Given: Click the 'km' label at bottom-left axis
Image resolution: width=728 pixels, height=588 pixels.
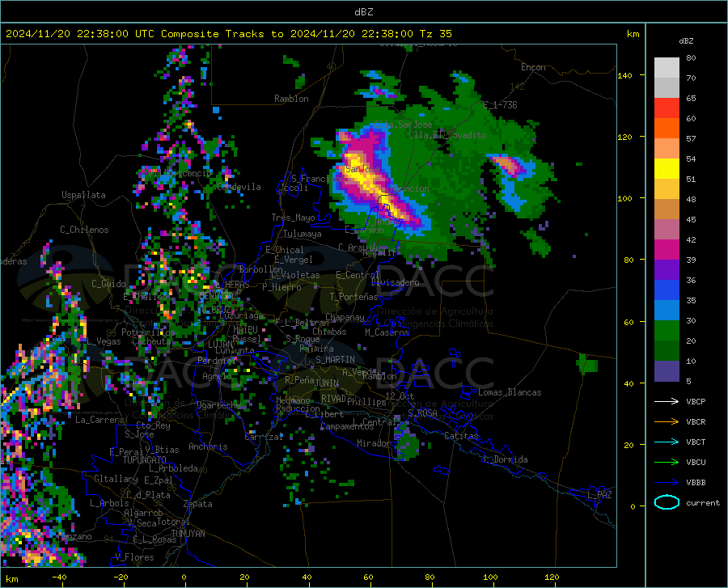Looking at the screenshot, I should coord(11,579).
